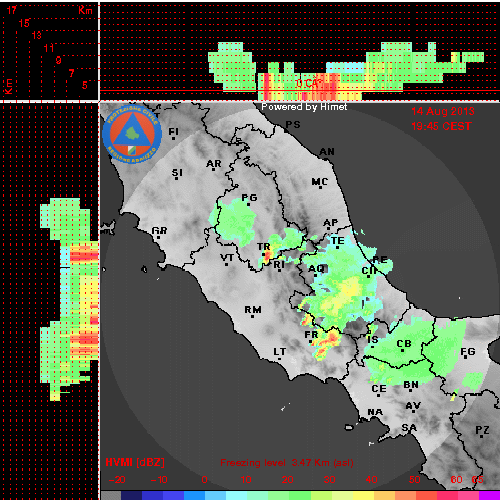
Task: Click the 11 km altitude label
Action: 49,48
